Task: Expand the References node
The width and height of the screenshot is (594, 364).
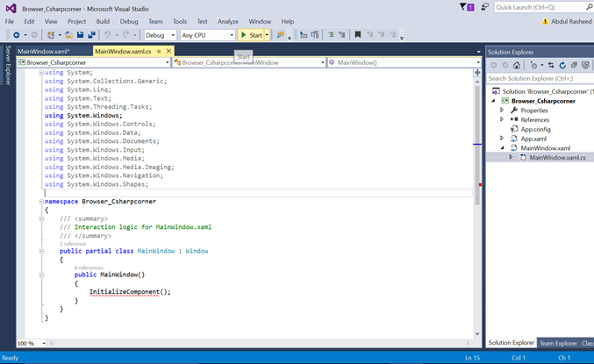Action: pyautogui.click(x=502, y=119)
